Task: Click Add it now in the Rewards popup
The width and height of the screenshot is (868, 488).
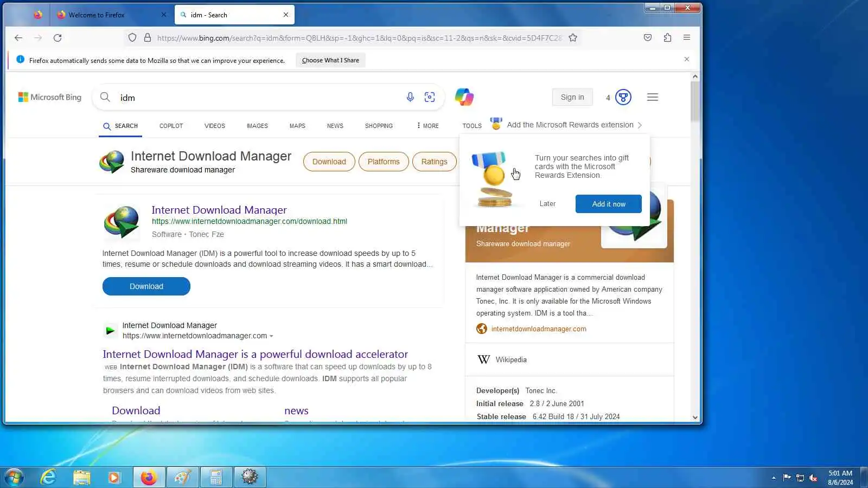Action: click(609, 204)
